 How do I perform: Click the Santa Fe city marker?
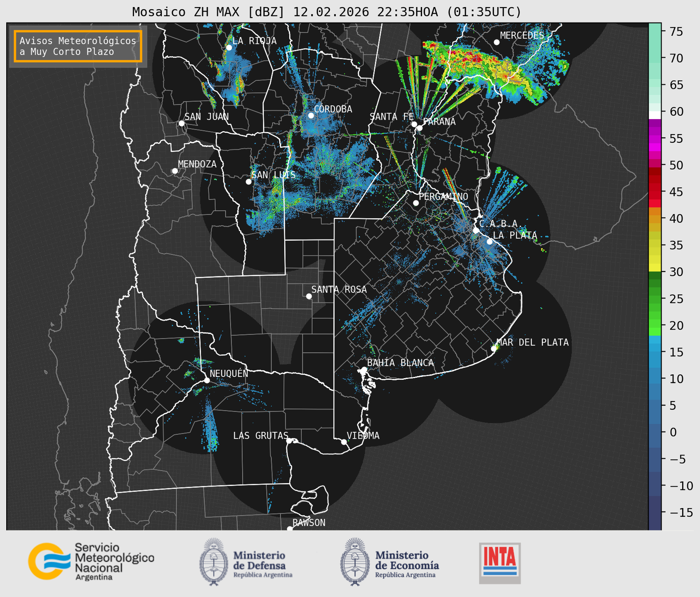414,124
